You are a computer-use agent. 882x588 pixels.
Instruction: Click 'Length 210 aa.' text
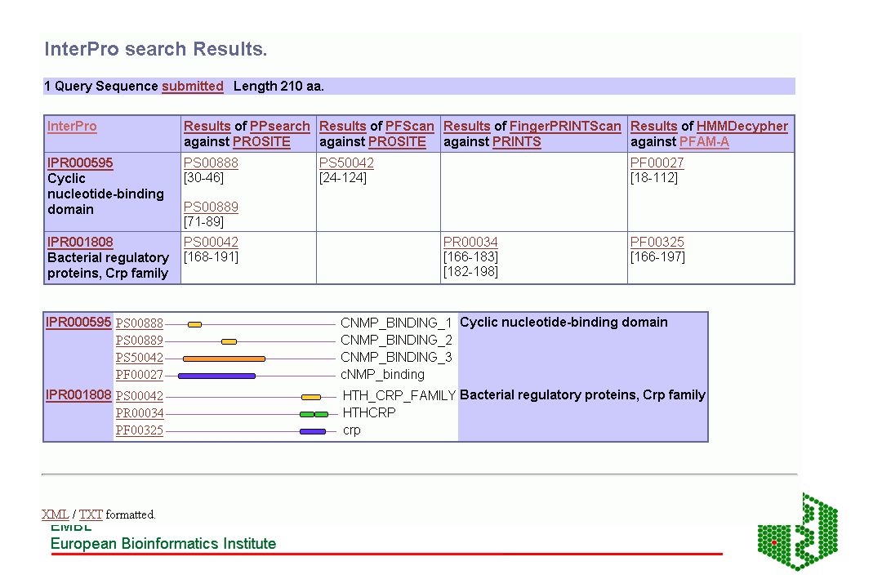coord(278,86)
